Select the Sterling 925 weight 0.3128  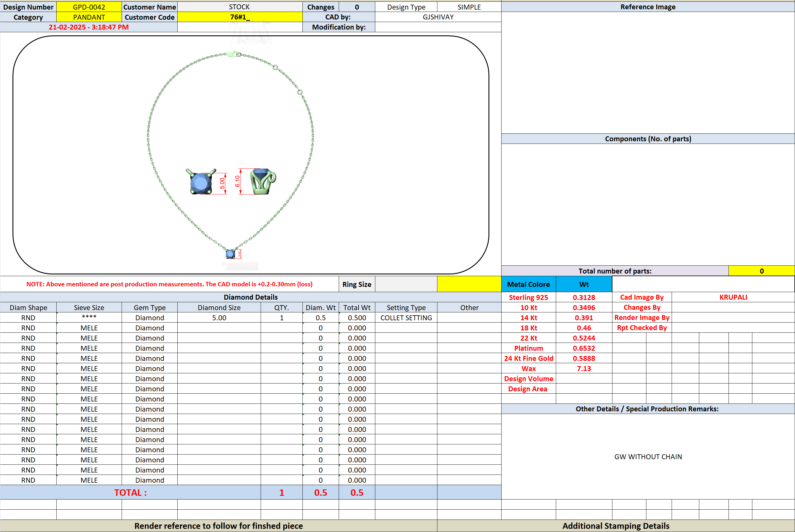[x=584, y=297]
